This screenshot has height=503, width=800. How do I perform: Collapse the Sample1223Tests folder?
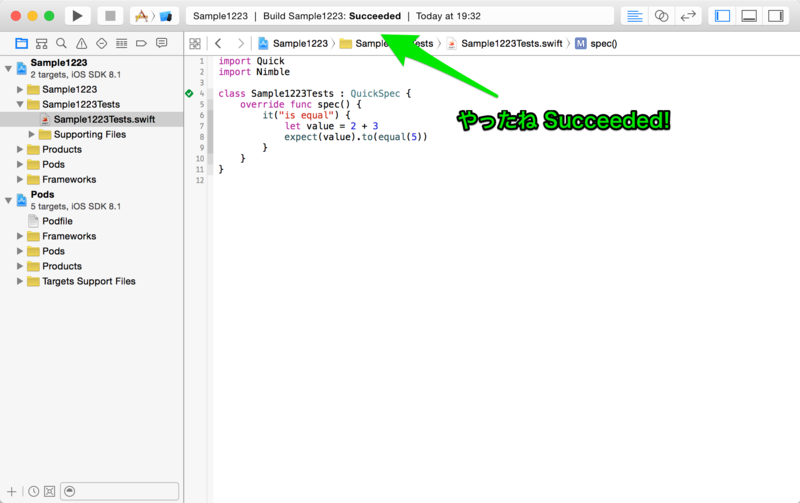19,104
